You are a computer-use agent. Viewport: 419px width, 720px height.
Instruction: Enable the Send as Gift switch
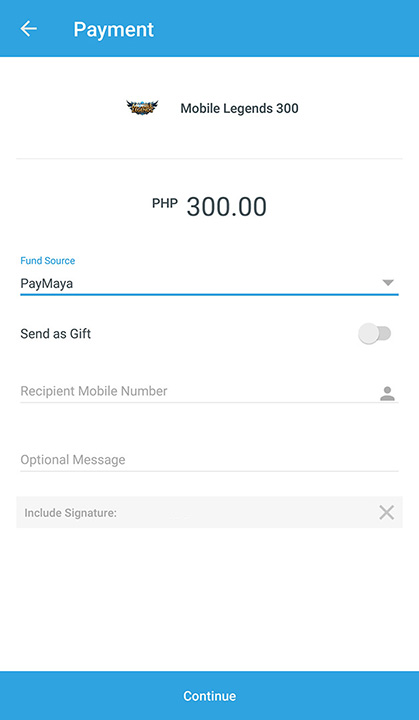point(374,333)
